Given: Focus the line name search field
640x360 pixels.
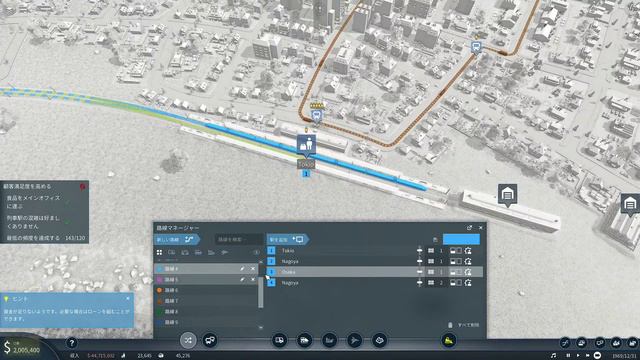Looking at the screenshot, I should [x=239, y=240].
